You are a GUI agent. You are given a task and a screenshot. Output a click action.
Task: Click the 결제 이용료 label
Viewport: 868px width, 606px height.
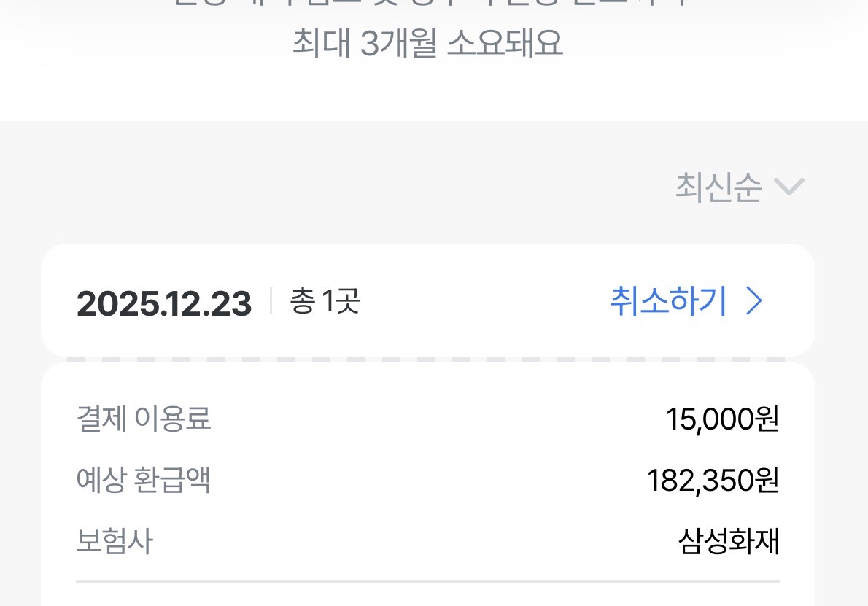[144, 419]
